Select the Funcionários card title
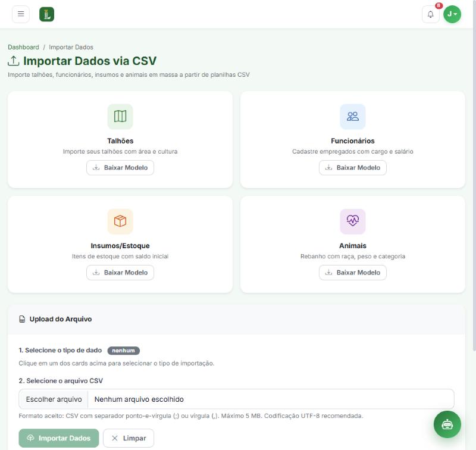Viewport: 476px width, 450px height. click(x=353, y=141)
